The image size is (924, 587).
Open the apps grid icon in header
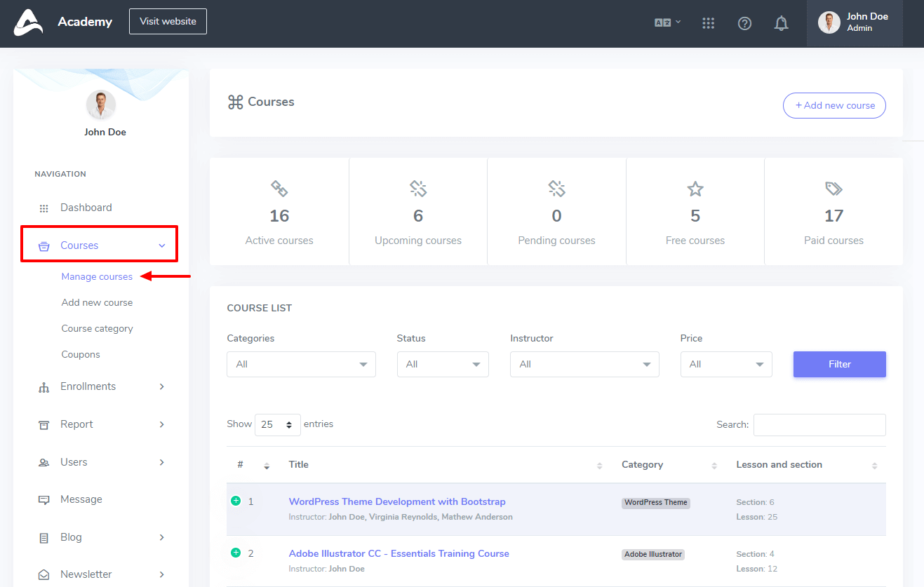click(x=708, y=23)
